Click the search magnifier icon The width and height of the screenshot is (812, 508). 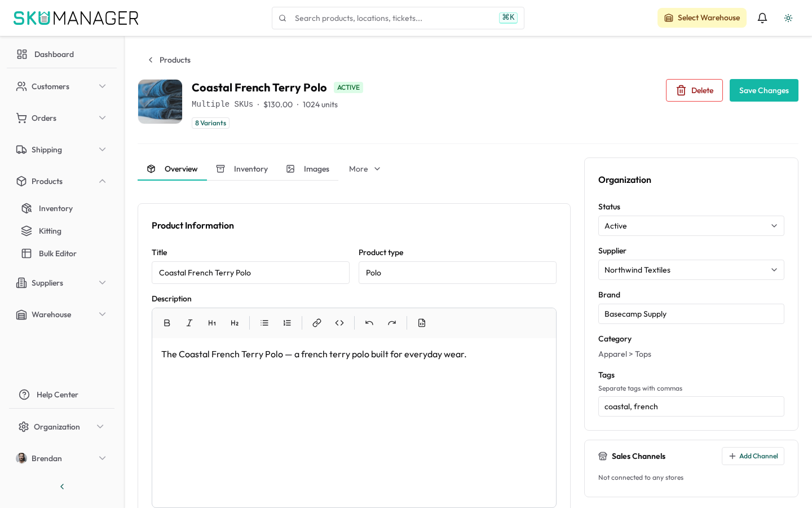click(x=283, y=18)
